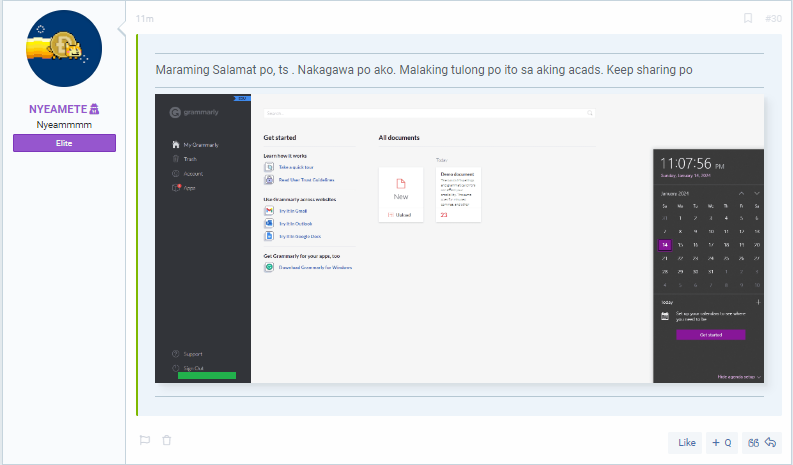
Task: Open the Nyan cat coin avatar profile
Action: click(64, 49)
